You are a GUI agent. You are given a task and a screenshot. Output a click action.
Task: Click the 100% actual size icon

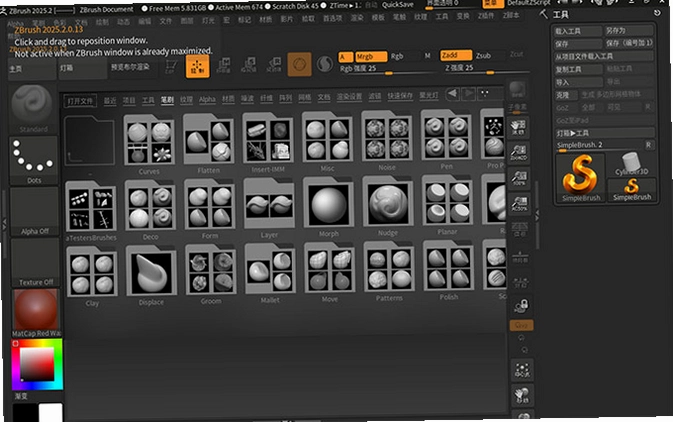519,177
